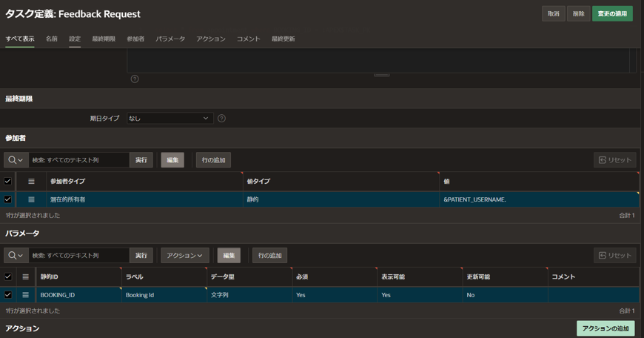Click the help icon below the text area
This screenshot has height=338, width=644.
(x=135, y=79)
